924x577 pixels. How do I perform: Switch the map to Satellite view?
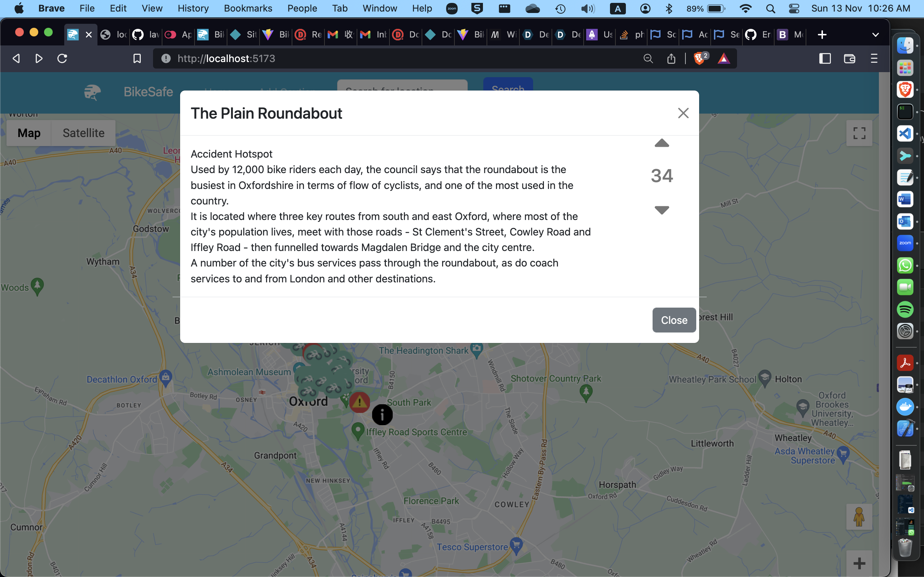[x=83, y=133]
